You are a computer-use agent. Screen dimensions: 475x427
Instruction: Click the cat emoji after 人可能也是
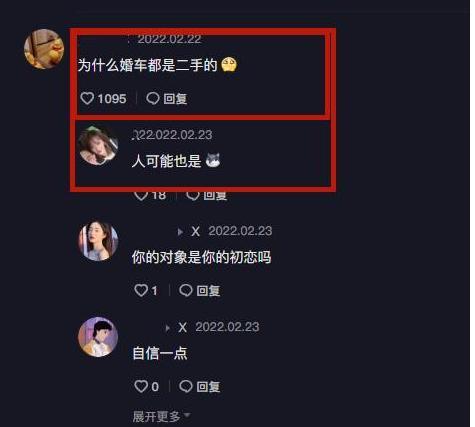[x=213, y=160]
